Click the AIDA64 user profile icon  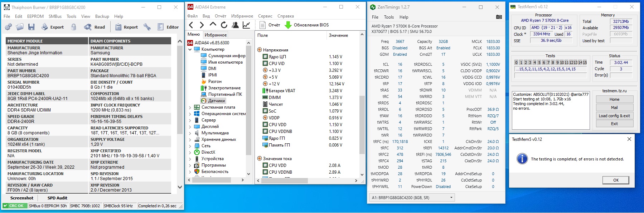pyautogui.click(x=235, y=25)
